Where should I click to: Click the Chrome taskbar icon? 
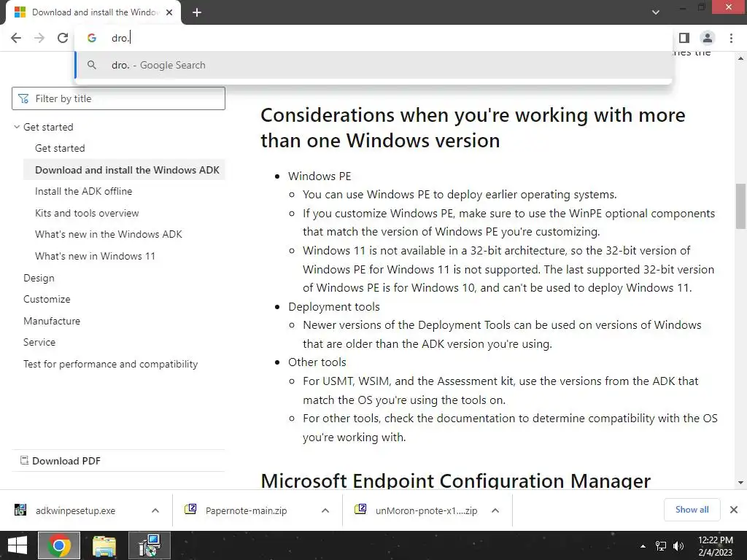click(x=59, y=545)
